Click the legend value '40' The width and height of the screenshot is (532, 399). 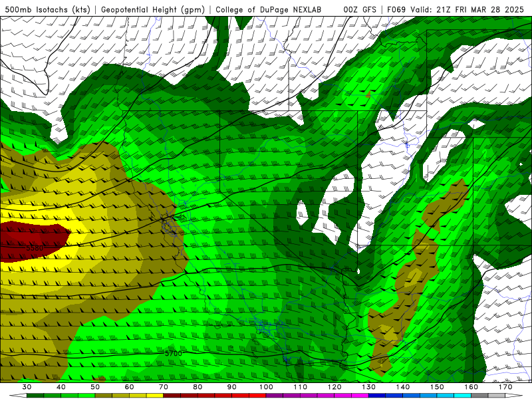tap(61, 387)
